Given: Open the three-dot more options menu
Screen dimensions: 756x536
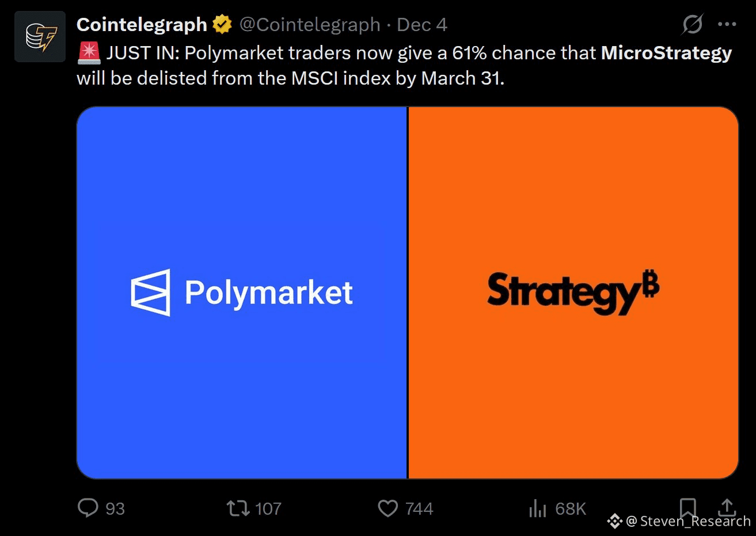Looking at the screenshot, I should coord(727,24).
